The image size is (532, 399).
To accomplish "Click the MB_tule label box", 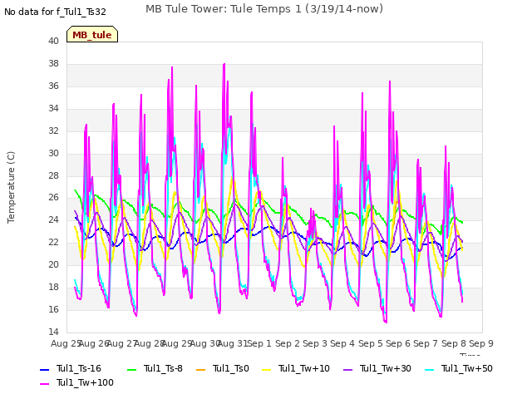I will (92, 34).
